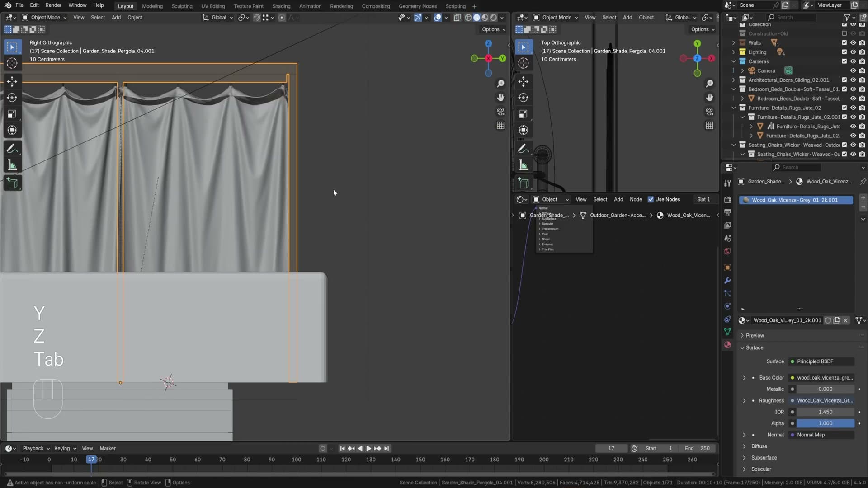
Task: Add a new material slot with plus button
Action: tap(863, 198)
